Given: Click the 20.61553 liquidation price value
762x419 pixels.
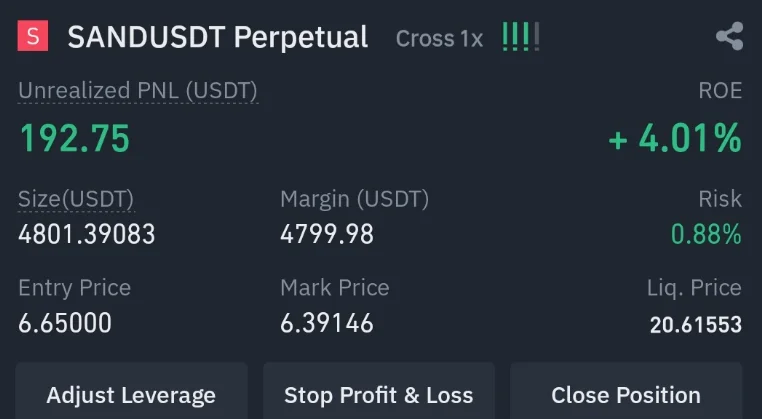Looking at the screenshot, I should tap(695, 324).
